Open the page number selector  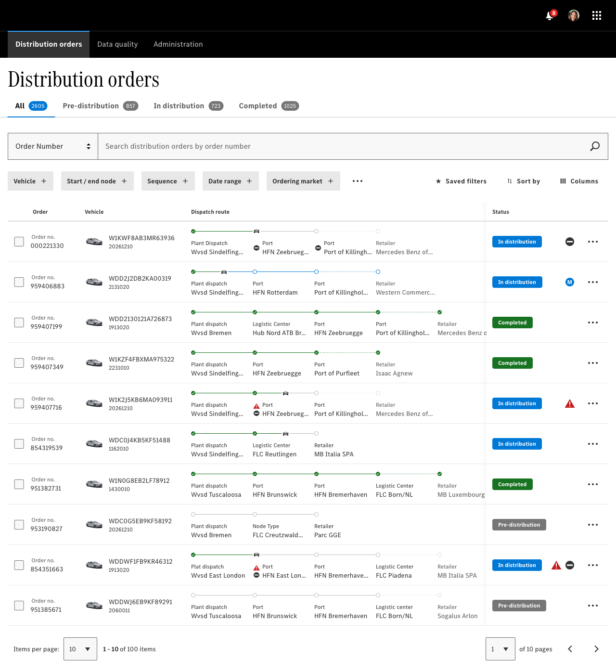tap(500, 649)
